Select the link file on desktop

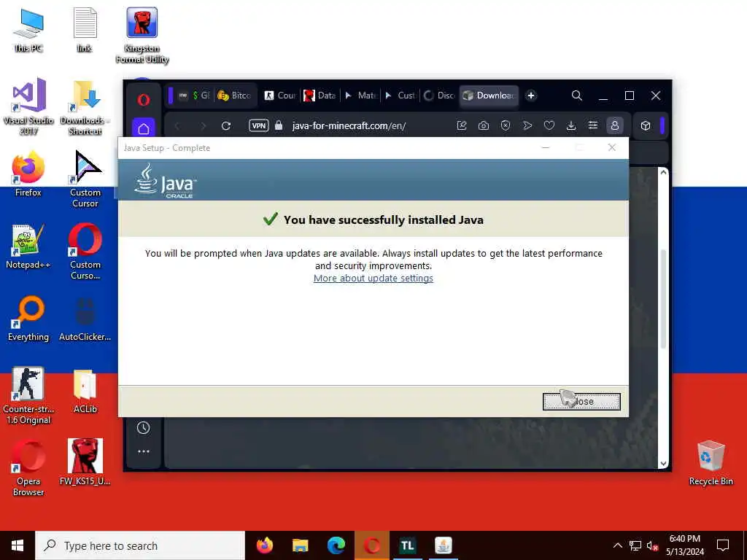pyautogui.click(x=85, y=31)
